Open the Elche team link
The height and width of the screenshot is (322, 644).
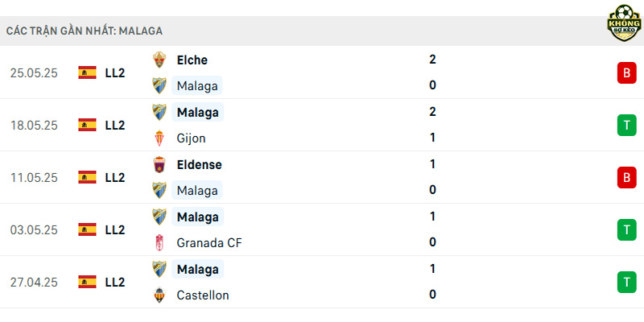192,60
